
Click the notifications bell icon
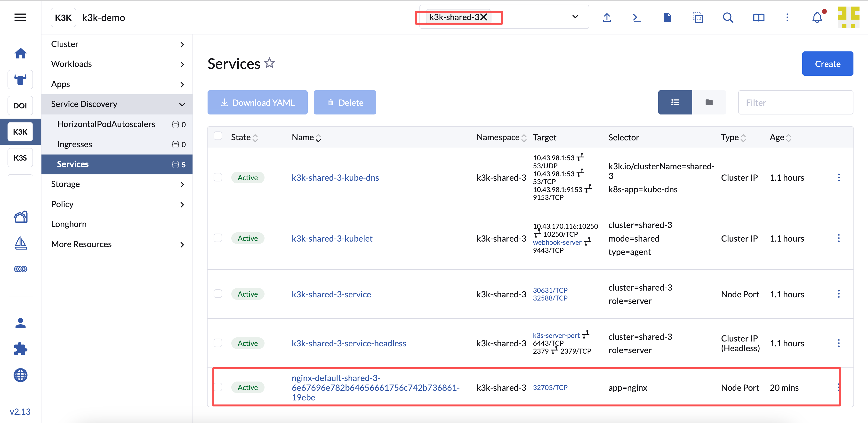pyautogui.click(x=817, y=17)
